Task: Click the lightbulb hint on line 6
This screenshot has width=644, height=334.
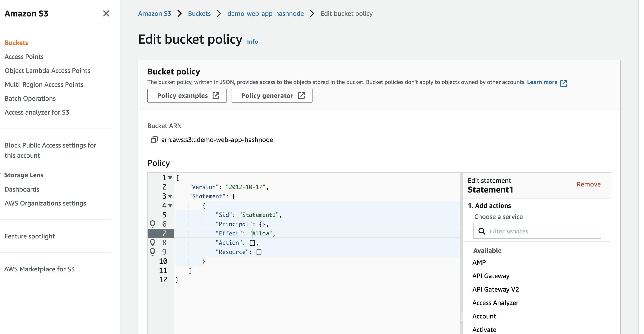Action: [153, 224]
